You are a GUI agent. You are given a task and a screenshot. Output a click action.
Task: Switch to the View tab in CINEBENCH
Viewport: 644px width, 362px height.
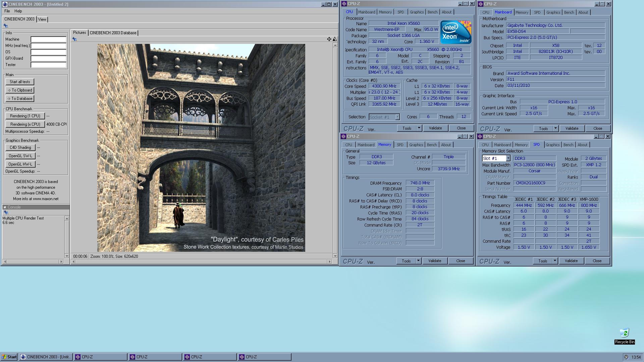(42, 19)
